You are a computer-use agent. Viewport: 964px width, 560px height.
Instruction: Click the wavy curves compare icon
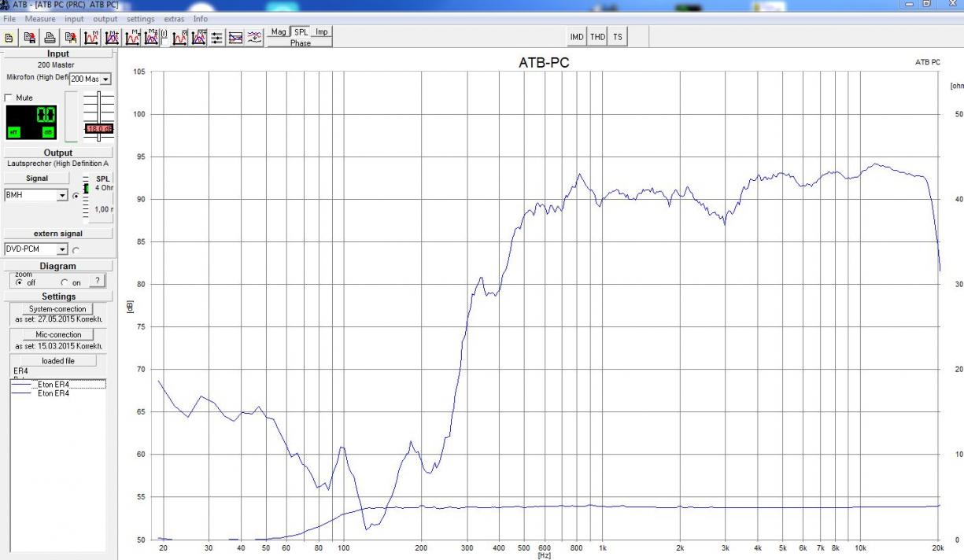[254, 37]
